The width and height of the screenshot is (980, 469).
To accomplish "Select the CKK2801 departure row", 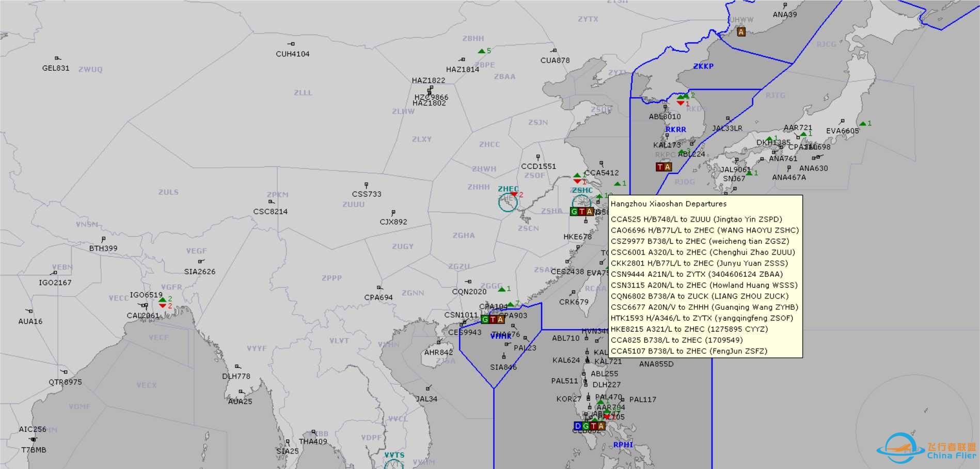I will coord(699,263).
